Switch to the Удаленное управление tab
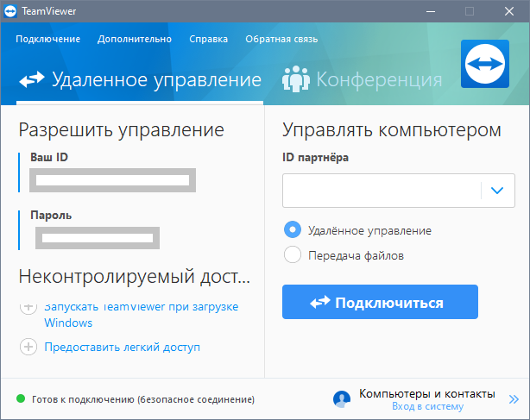The width and height of the screenshot is (530, 420). click(x=140, y=80)
